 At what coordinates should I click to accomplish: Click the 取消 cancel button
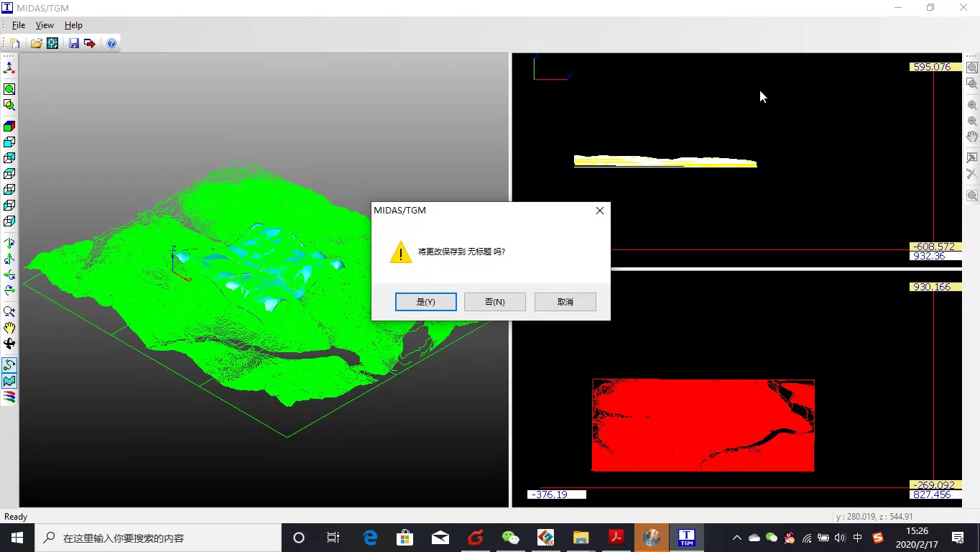click(565, 302)
